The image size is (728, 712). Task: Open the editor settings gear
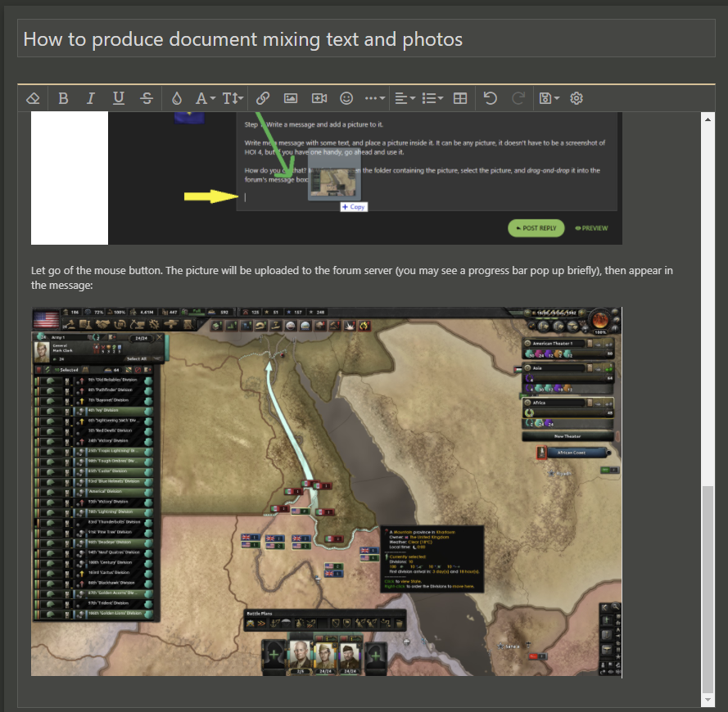click(577, 98)
